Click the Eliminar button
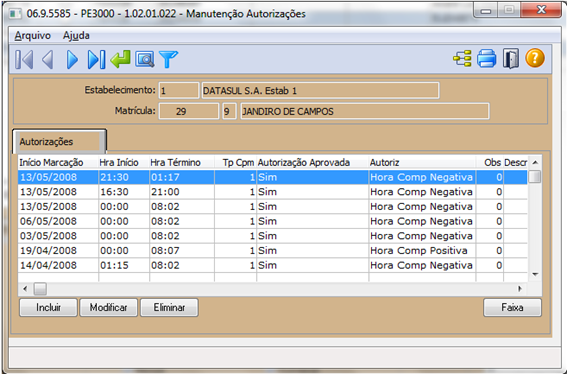567x374 pixels. 169,307
